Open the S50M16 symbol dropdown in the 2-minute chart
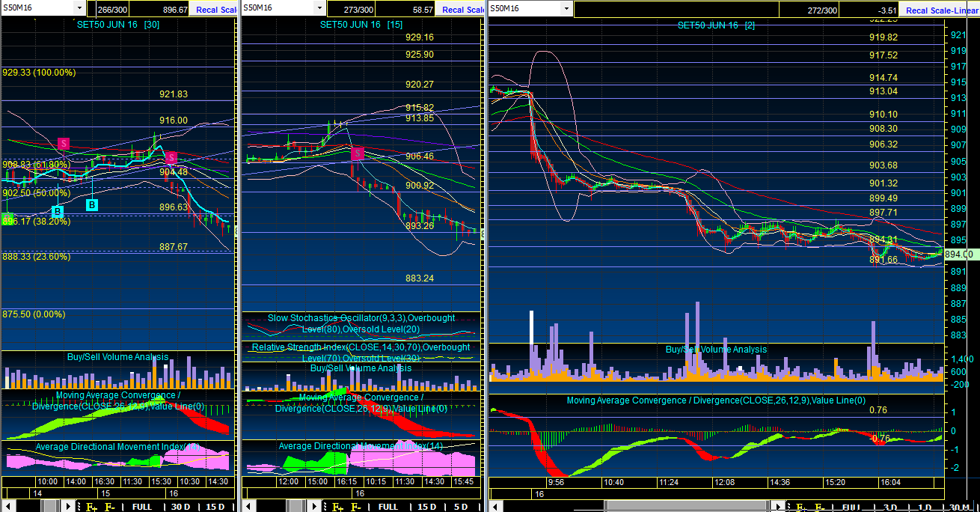The width and height of the screenshot is (980, 512). [566, 7]
